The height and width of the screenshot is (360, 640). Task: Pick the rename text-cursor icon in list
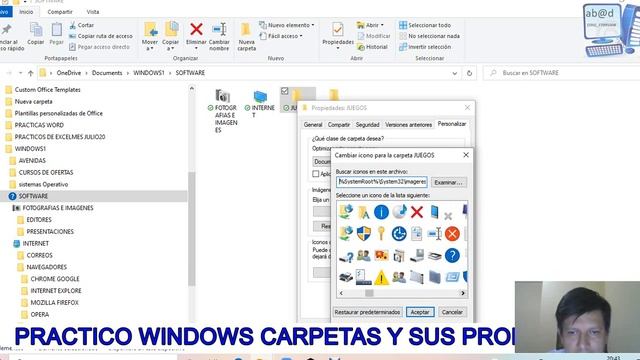tap(434, 234)
